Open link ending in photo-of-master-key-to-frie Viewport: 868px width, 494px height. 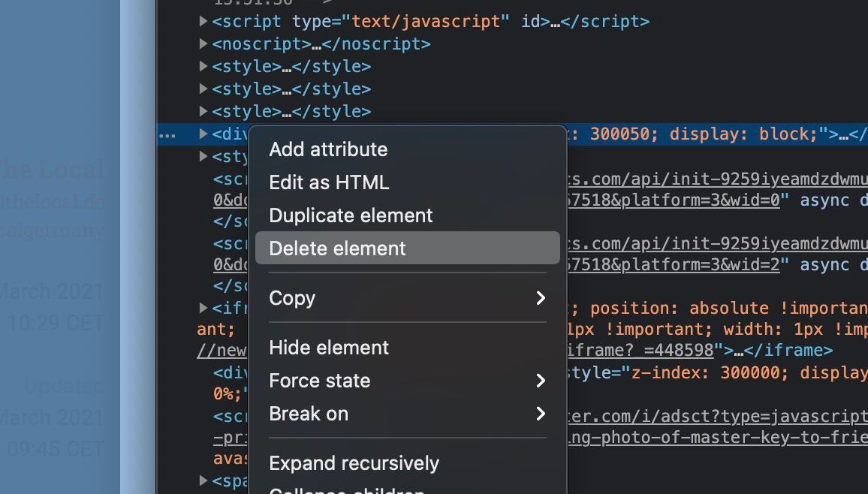(x=717, y=438)
